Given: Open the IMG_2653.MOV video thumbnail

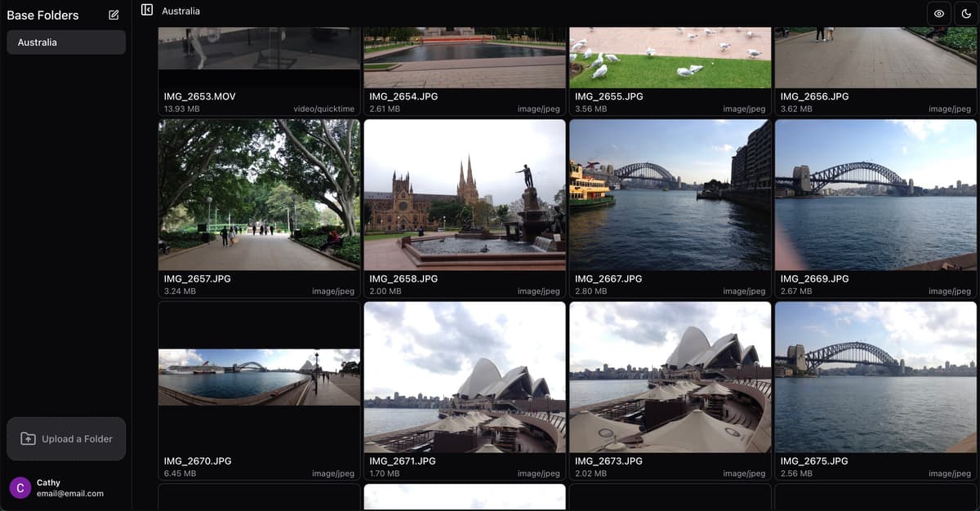Looking at the screenshot, I should 259,57.
